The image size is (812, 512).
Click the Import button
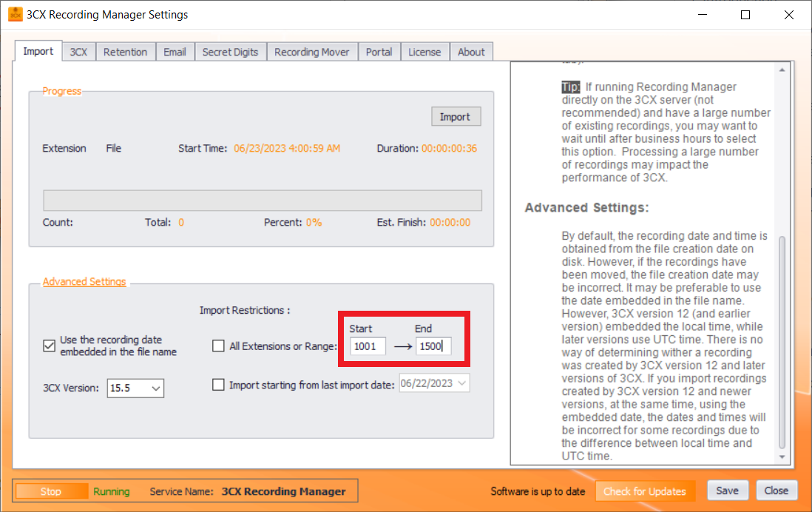point(456,116)
